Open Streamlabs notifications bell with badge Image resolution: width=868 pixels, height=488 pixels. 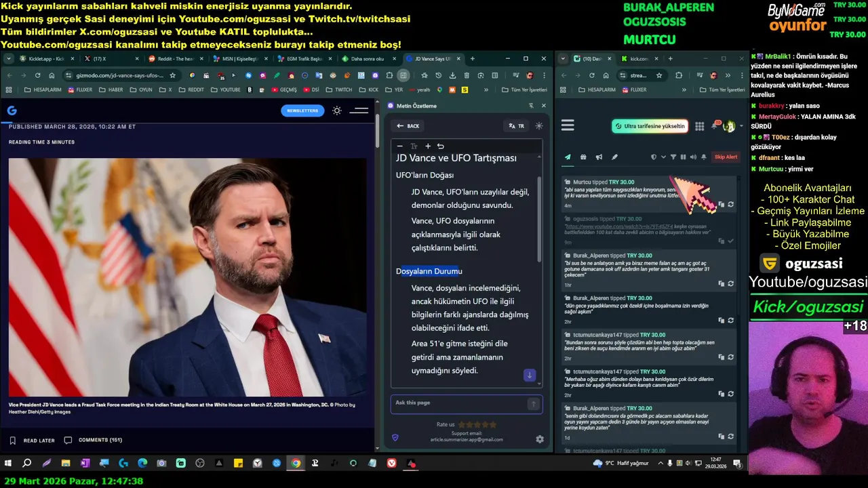[x=715, y=126]
